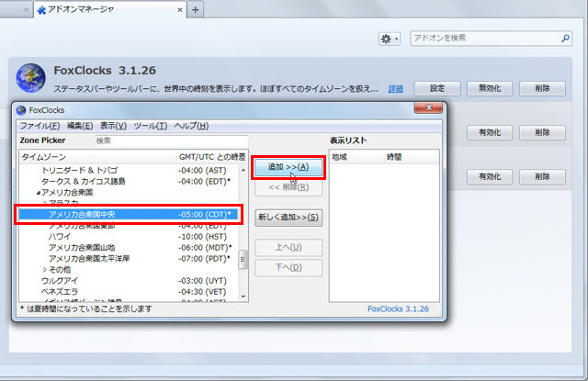This screenshot has height=381, width=588.
Task: Close the FoxClocks dialog window
Action: [429, 108]
